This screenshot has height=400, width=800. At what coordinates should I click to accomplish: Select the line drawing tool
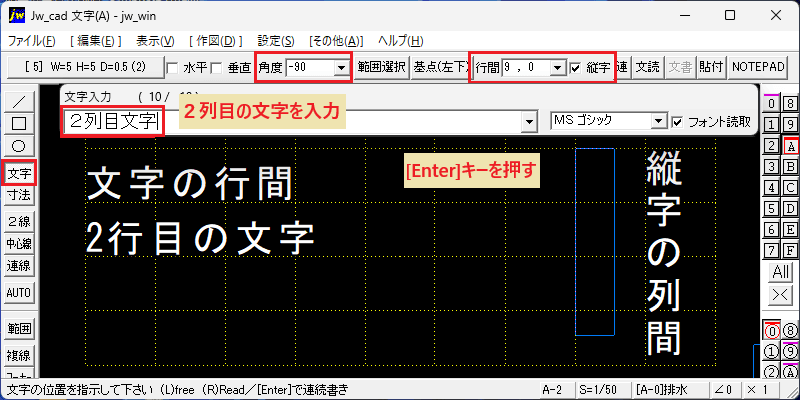tap(19, 101)
